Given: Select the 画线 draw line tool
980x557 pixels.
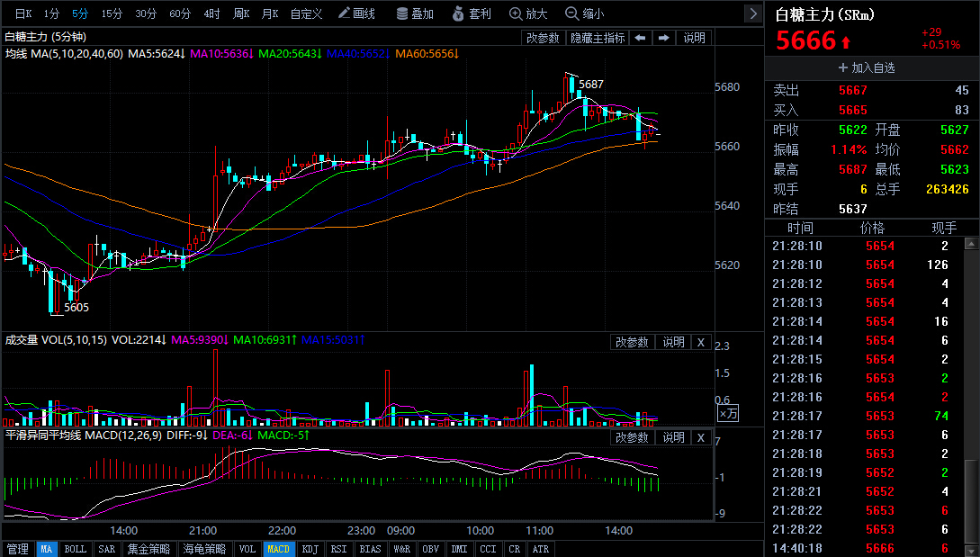Looking at the screenshot, I should point(356,13).
